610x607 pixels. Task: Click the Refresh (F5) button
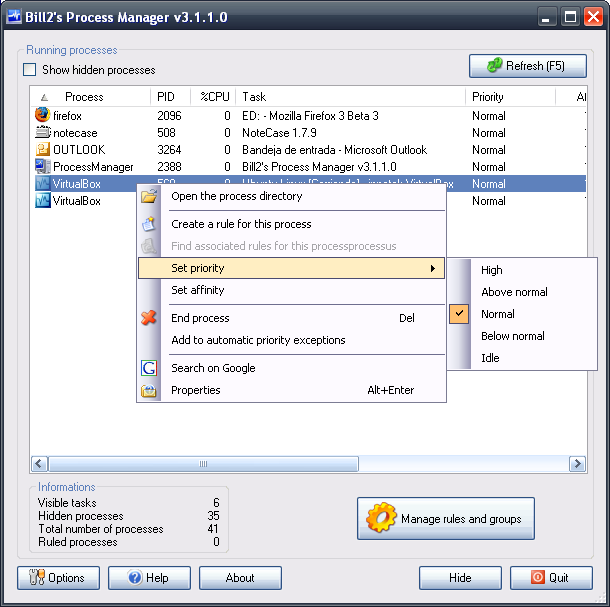pos(528,66)
